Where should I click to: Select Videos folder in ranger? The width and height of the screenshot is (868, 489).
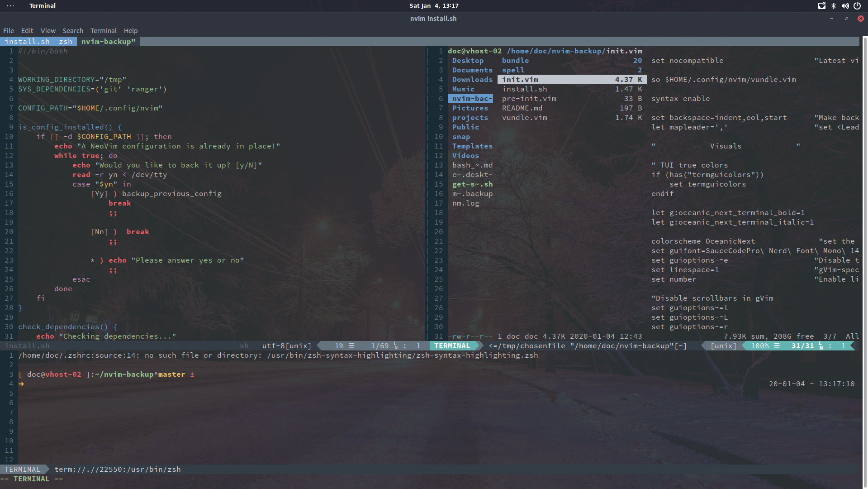[x=465, y=156]
